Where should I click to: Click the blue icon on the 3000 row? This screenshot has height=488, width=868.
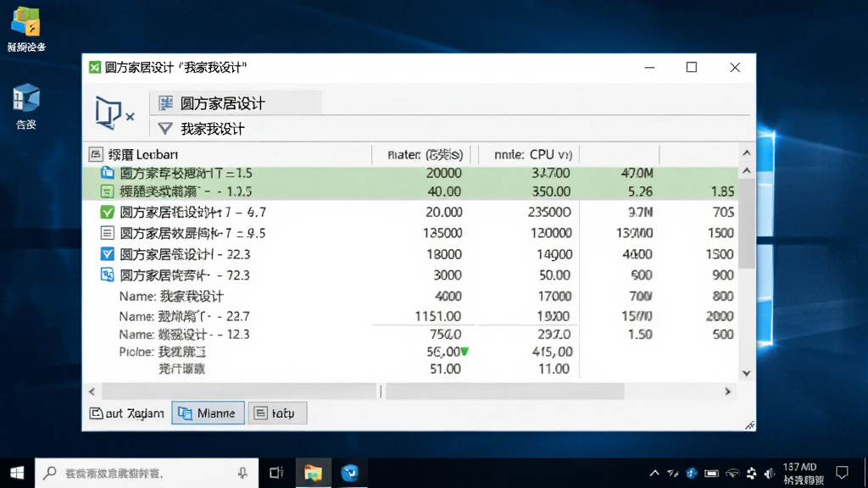pos(107,274)
